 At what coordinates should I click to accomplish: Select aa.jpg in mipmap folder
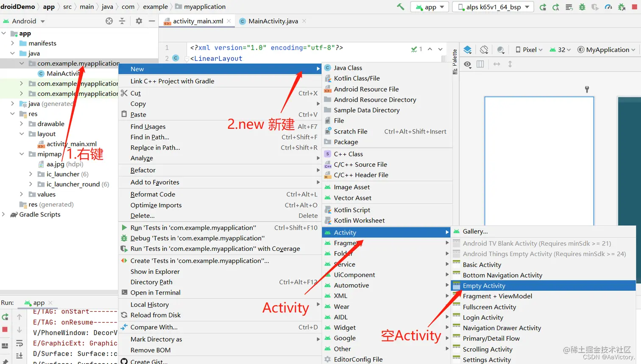[55, 164]
